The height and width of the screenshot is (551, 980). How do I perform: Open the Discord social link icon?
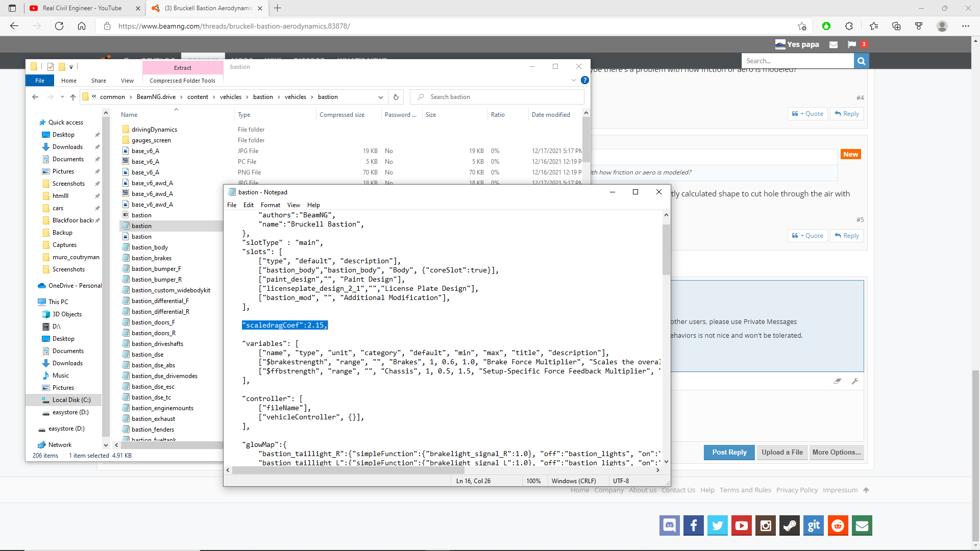(x=669, y=525)
